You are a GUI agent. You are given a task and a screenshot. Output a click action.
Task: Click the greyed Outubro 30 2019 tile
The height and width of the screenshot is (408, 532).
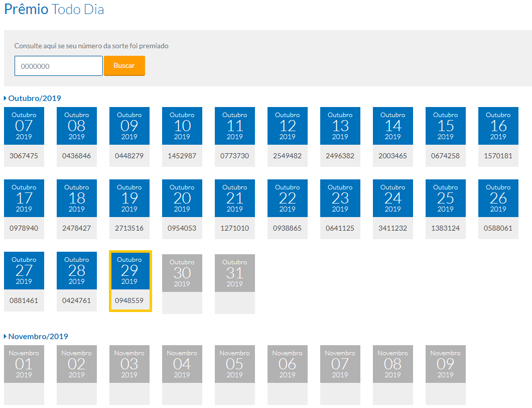pyautogui.click(x=182, y=273)
